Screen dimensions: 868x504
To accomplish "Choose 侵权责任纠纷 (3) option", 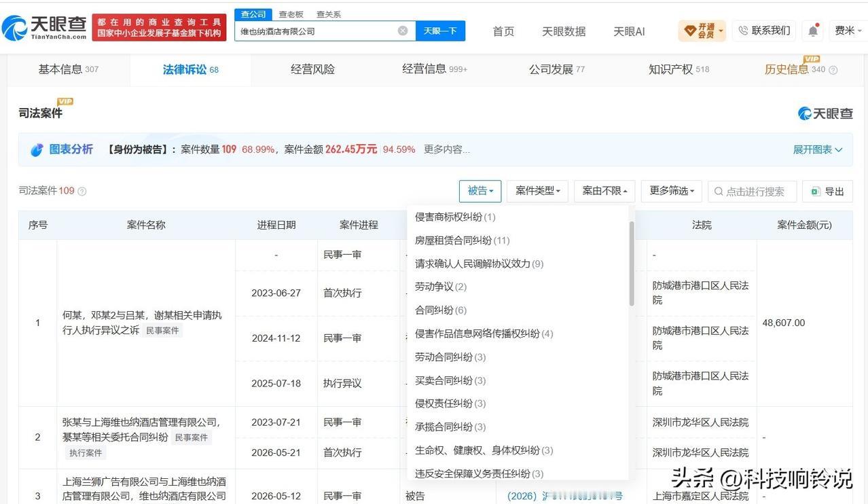I will [x=450, y=403].
